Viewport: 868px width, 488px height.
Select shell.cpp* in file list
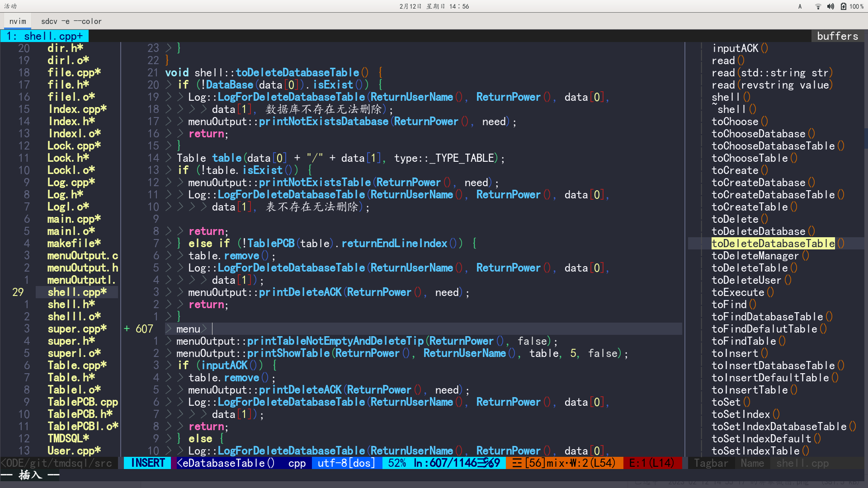(x=77, y=292)
